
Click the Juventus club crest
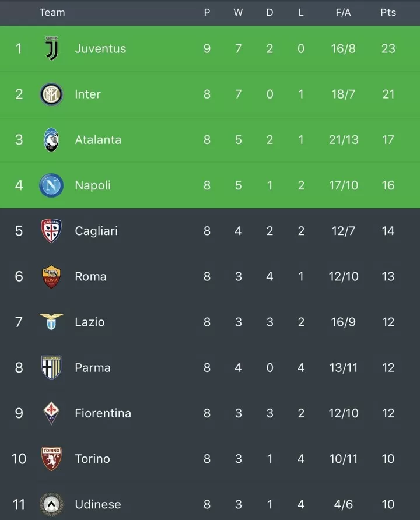pyautogui.click(x=52, y=48)
